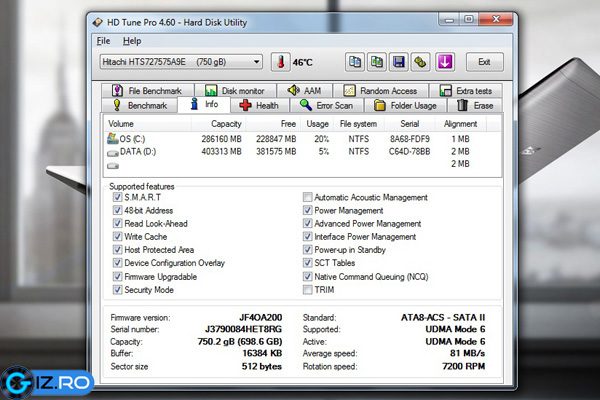Screen dimensions: 600x400
Task: Toggle the Device Configuration Overlay checkbox
Action: (117, 263)
